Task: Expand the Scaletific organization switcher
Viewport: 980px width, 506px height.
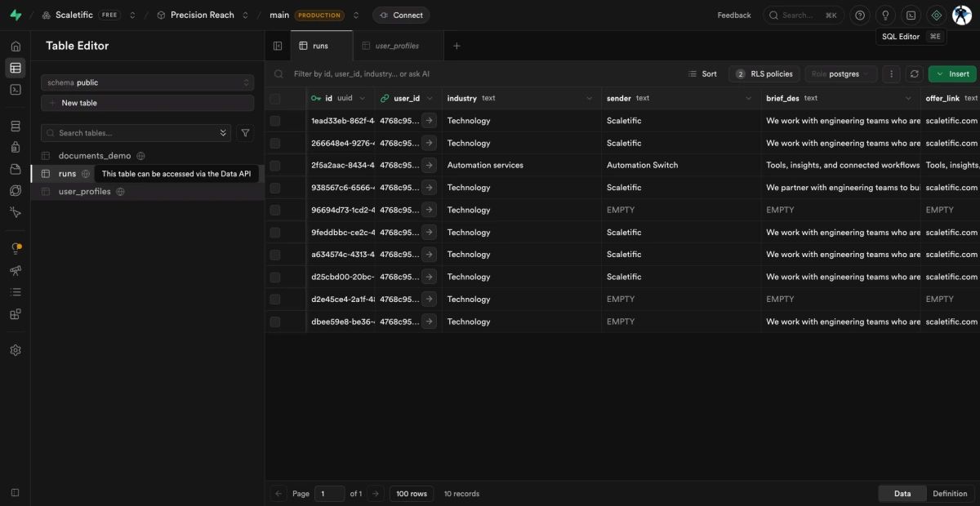Action: pos(133,15)
